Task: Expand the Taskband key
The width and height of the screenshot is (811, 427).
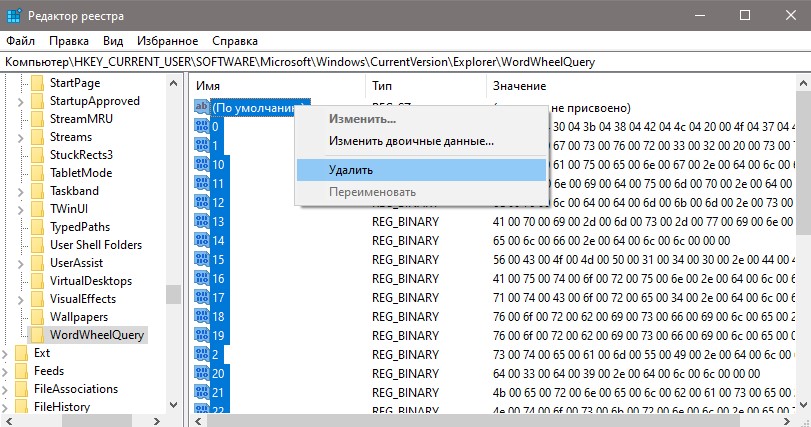Action: tap(21, 192)
